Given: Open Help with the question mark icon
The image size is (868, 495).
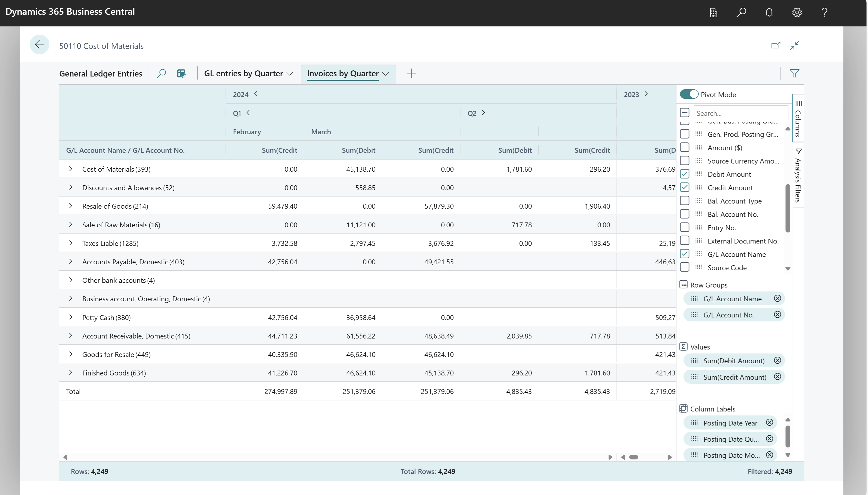Looking at the screenshot, I should 824,13.
